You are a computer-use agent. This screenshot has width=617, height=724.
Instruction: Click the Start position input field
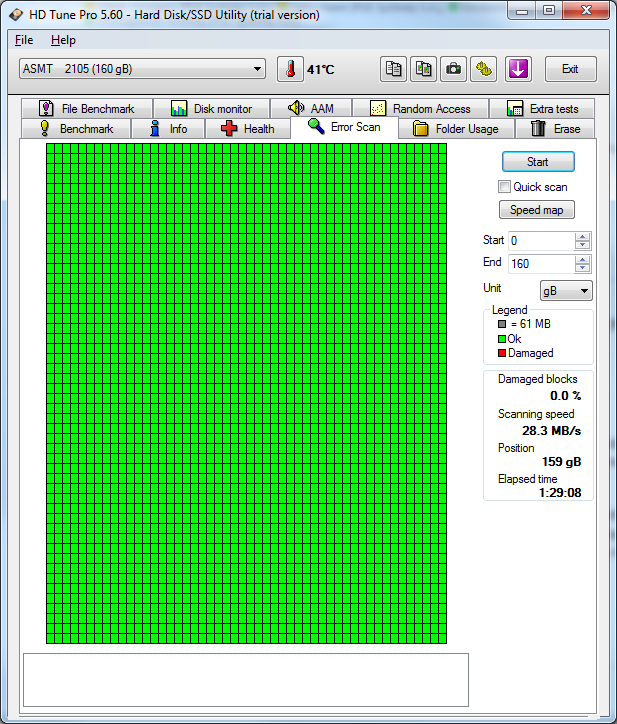(x=541, y=241)
